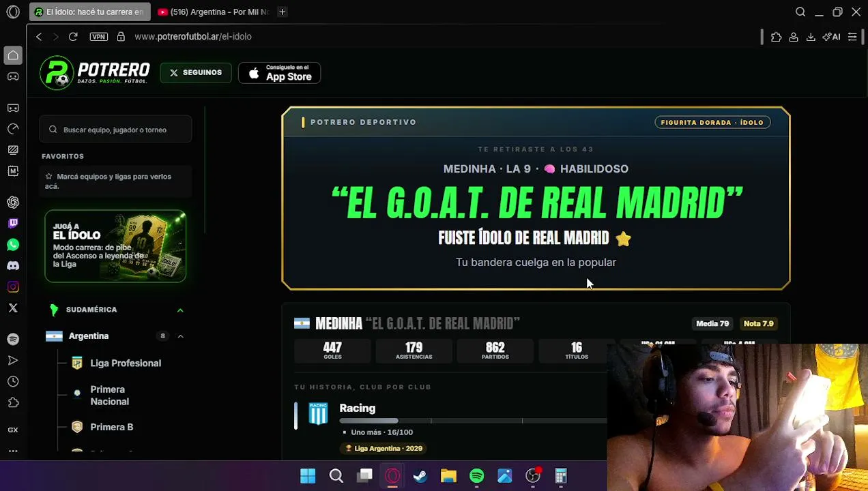The height and width of the screenshot is (491, 868).
Task: Click the Racing club name
Action: 358,408
